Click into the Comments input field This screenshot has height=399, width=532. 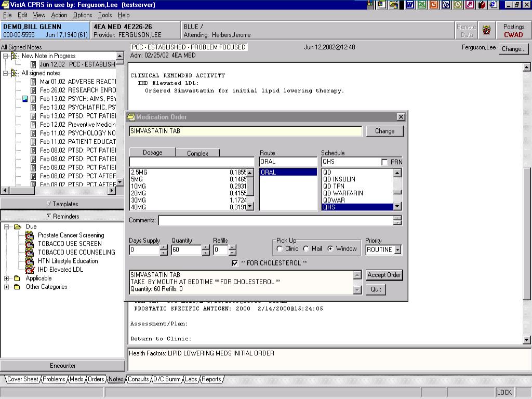276,220
